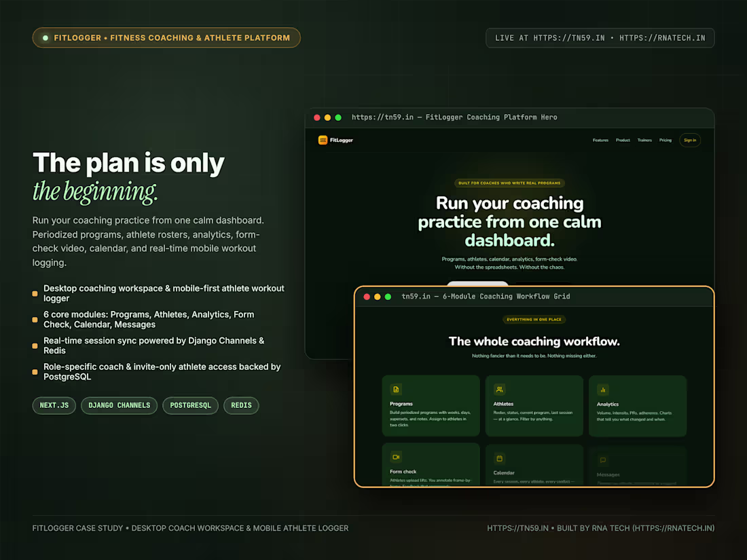Click the Form check card title
The width and height of the screenshot is (747, 560).
pyautogui.click(x=403, y=472)
